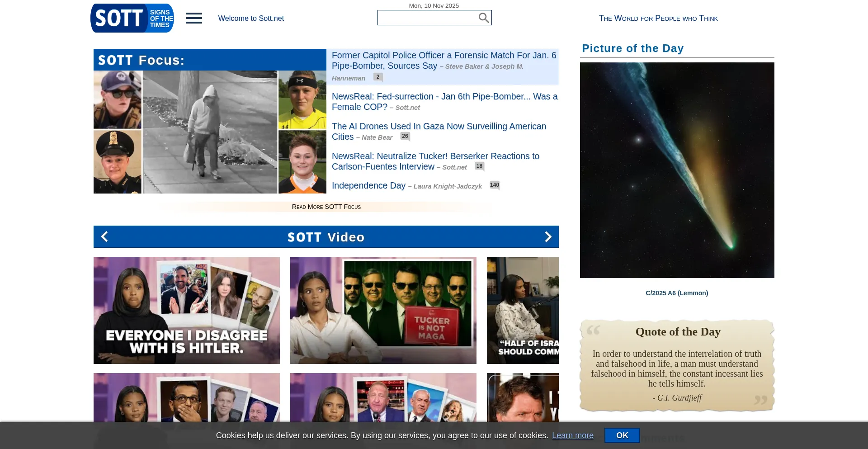Click the search input field
Screen dimensions: 868x449
pos(427,18)
